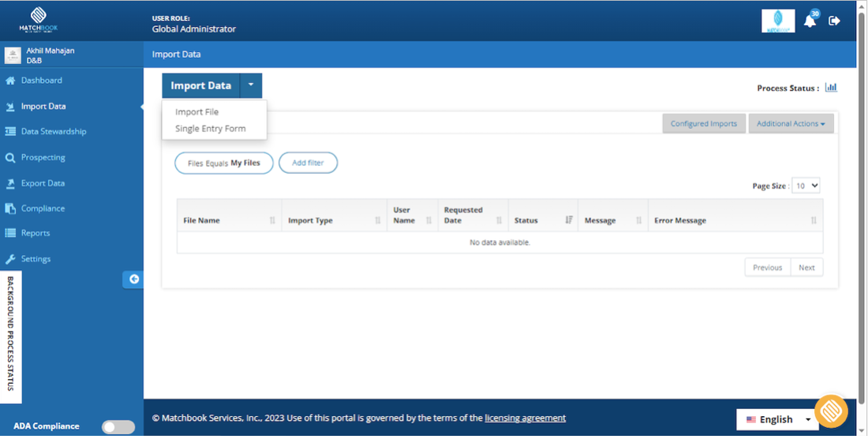Click the Akhil Mahajan user name
This screenshot has width=868, height=439.
point(51,51)
